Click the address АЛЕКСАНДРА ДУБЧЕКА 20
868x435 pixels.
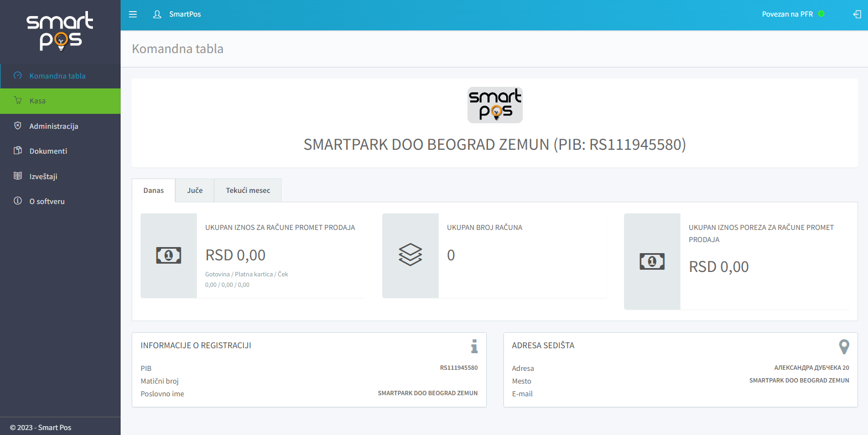(x=812, y=368)
